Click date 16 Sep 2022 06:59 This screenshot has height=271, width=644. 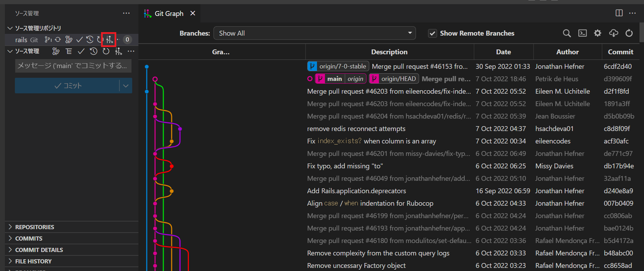(503, 191)
